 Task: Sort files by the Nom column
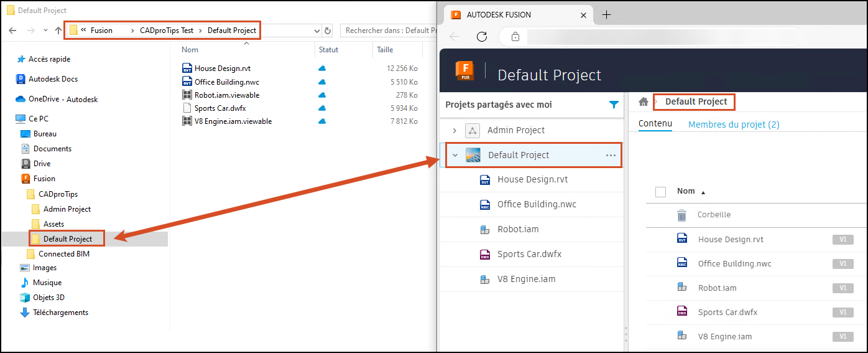190,50
